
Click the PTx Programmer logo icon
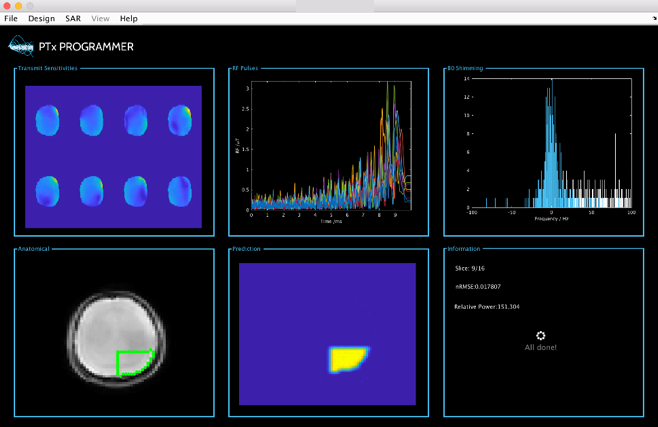(x=21, y=46)
